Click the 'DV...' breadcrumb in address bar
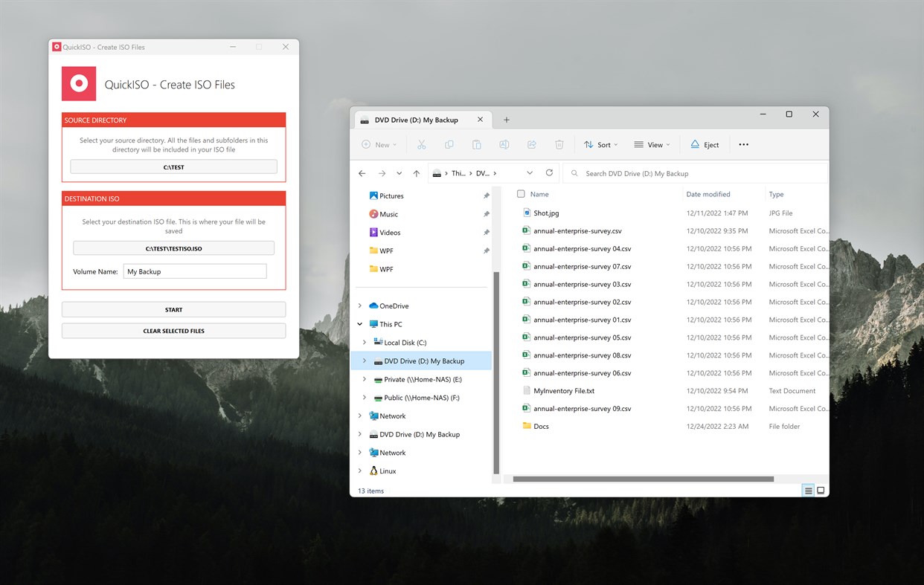Image resolution: width=924 pixels, height=585 pixels. 483,173
